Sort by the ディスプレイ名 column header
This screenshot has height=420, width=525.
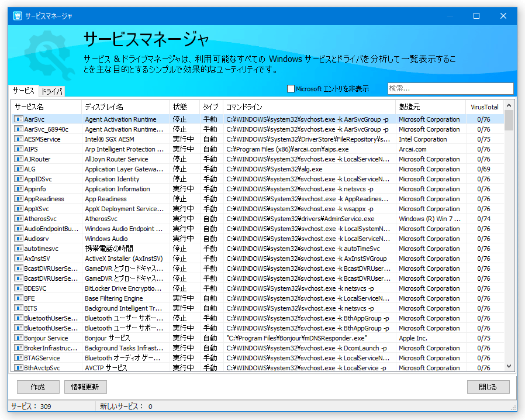(x=125, y=107)
